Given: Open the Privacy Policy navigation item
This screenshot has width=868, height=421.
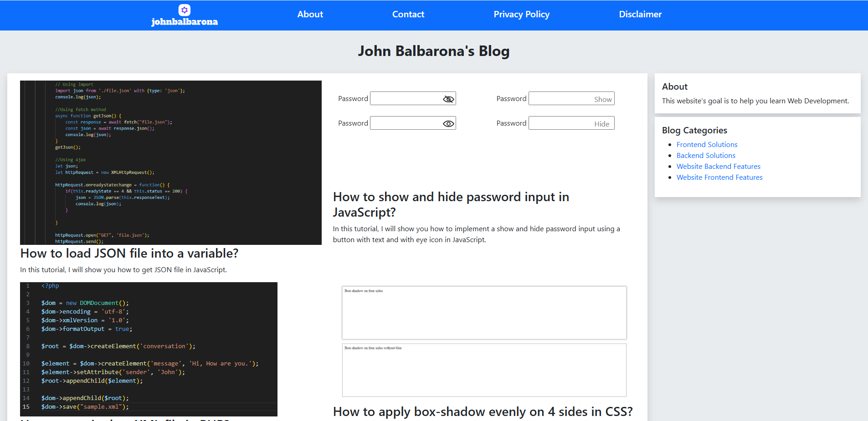Looking at the screenshot, I should pyautogui.click(x=521, y=14).
